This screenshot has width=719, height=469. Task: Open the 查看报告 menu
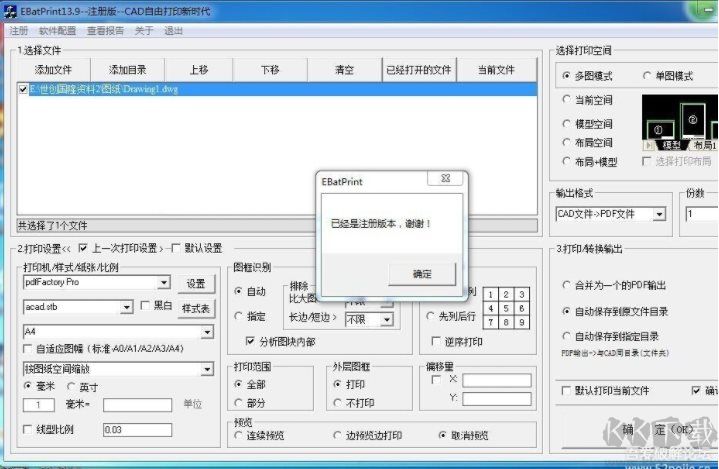click(x=105, y=31)
